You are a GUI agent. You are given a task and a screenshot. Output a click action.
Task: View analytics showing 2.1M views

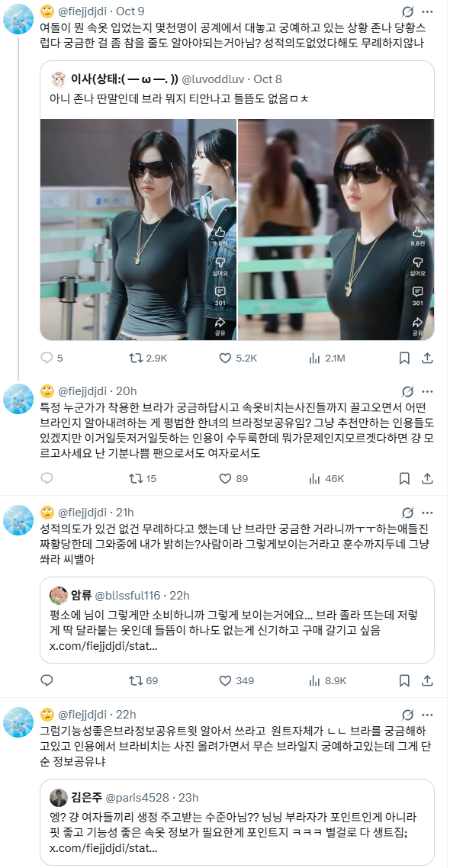click(327, 358)
